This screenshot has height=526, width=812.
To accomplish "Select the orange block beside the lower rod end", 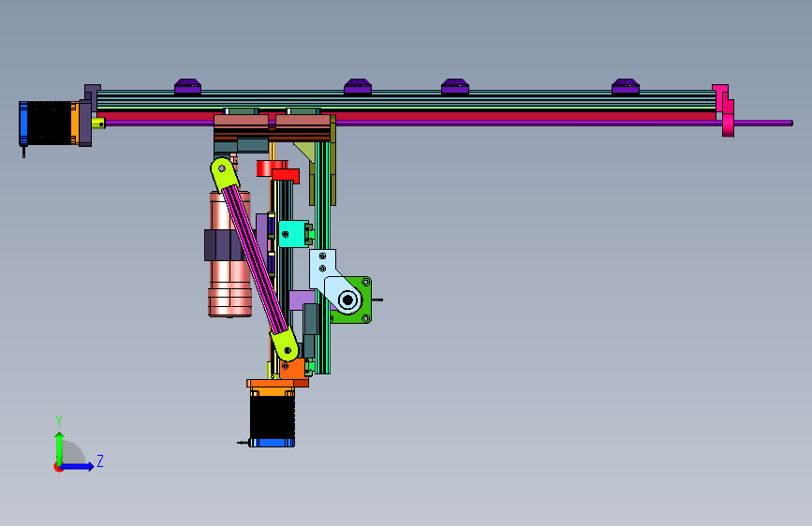I will coord(294,369).
